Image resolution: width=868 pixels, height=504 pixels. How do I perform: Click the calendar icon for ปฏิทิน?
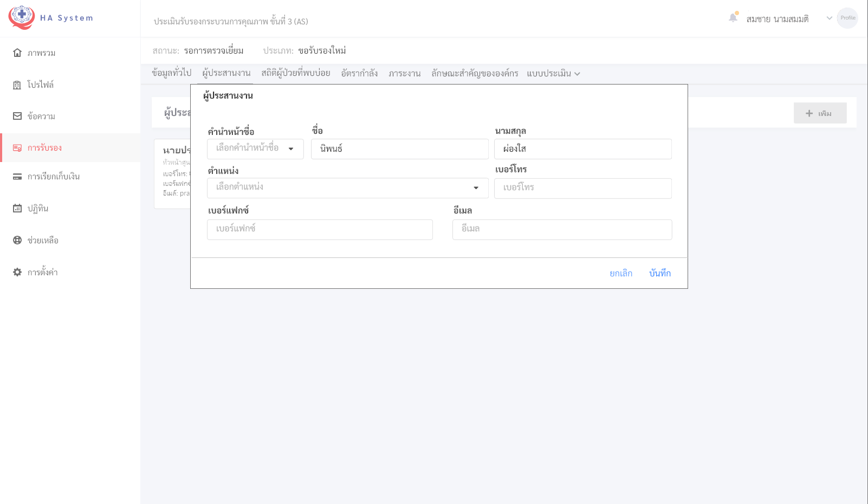(17, 208)
